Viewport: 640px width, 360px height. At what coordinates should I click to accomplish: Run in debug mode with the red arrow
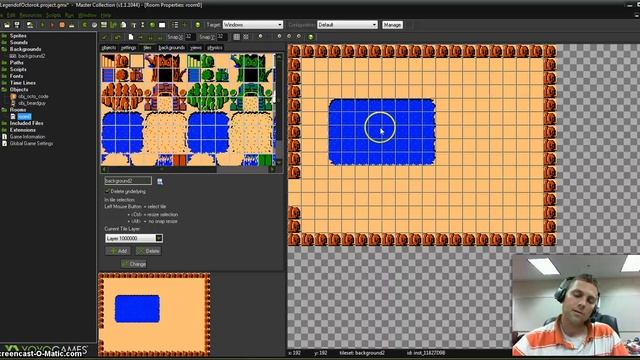click(52, 25)
